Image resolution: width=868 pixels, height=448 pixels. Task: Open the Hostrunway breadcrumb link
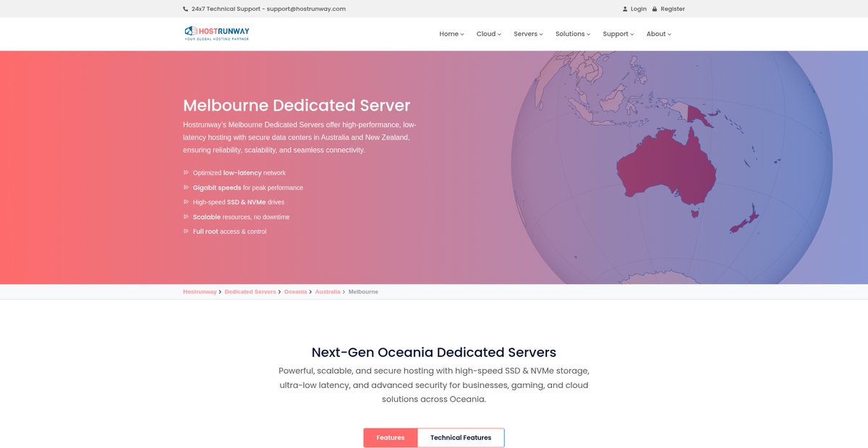click(200, 292)
